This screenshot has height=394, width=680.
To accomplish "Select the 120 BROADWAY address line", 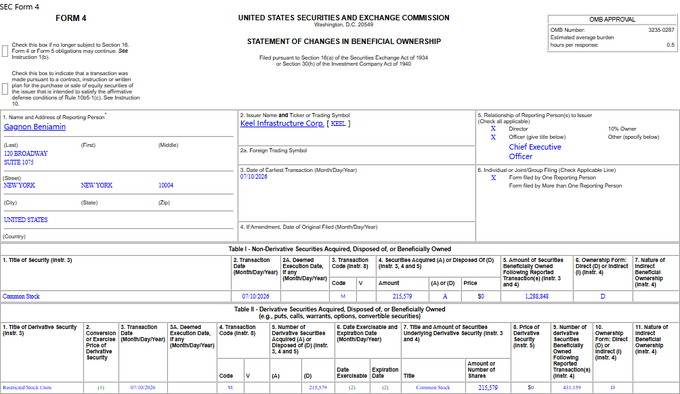I will [26, 153].
